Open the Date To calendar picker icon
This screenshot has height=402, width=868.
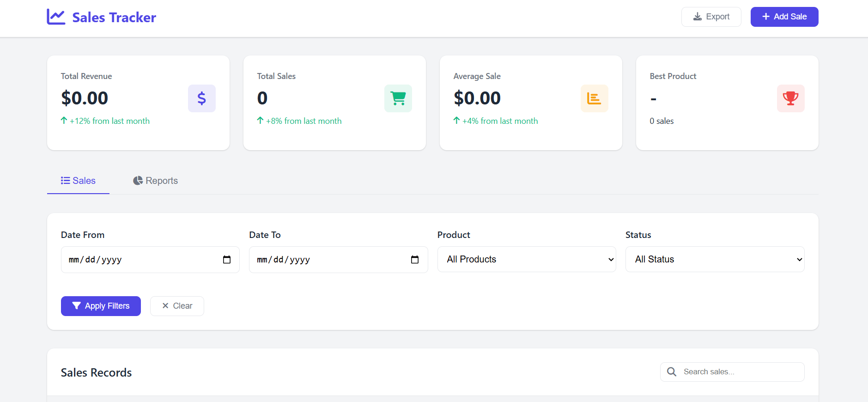pos(415,260)
